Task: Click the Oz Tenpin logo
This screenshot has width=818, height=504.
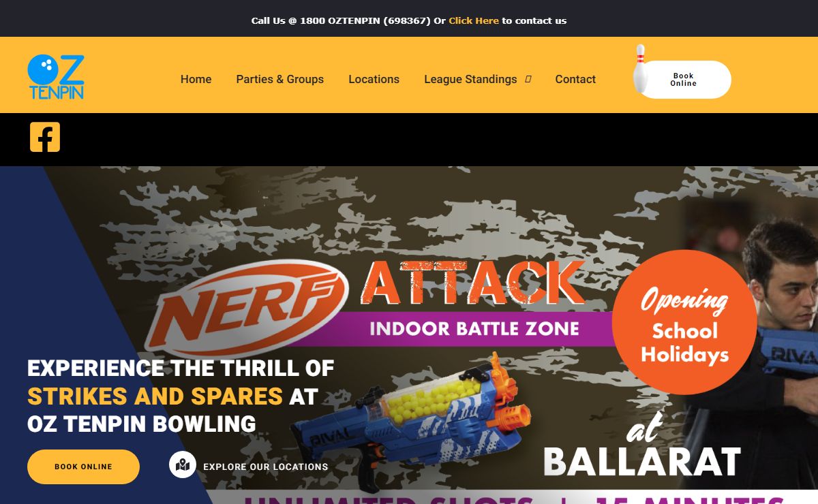Action: [x=56, y=77]
